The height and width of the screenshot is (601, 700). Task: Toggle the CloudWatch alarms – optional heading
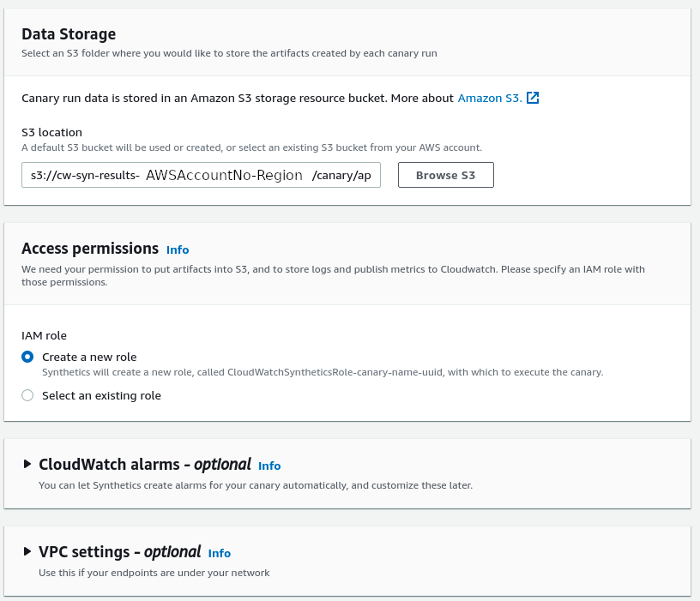pyautogui.click(x=145, y=465)
